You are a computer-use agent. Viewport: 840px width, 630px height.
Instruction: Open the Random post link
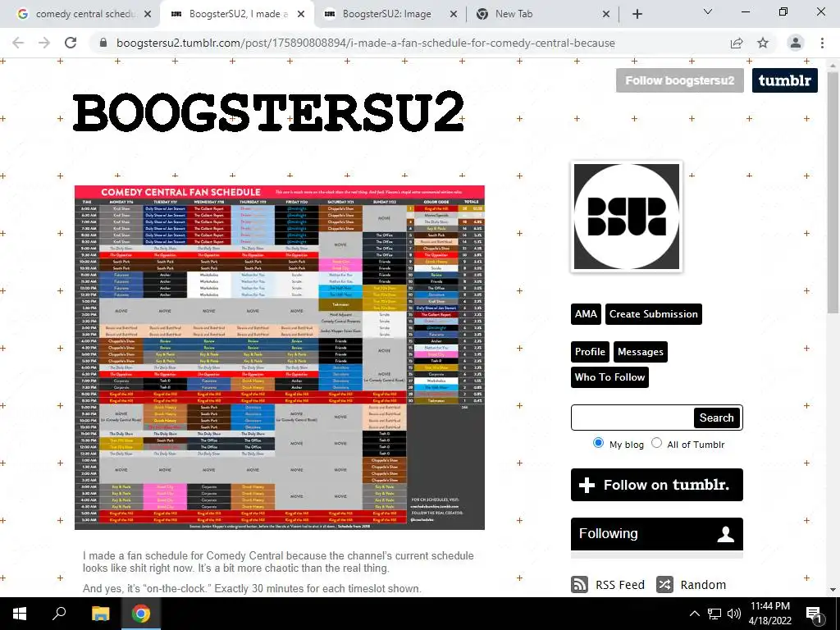(x=703, y=585)
